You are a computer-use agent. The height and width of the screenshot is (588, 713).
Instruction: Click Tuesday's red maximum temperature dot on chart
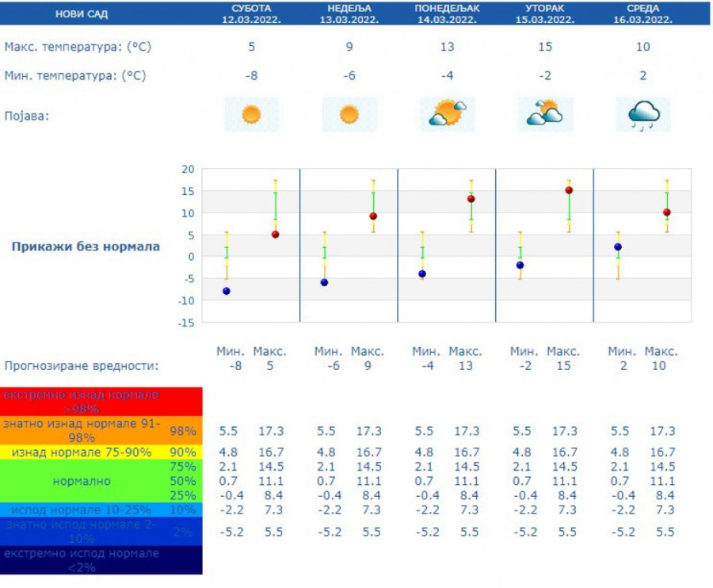coord(569,190)
